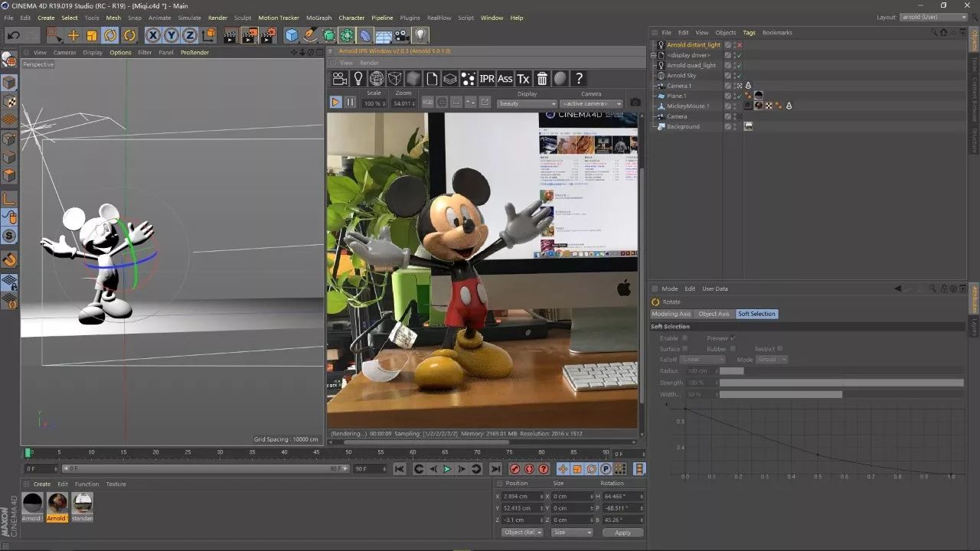Click the Ass export button
The image size is (980, 551).
tap(505, 79)
